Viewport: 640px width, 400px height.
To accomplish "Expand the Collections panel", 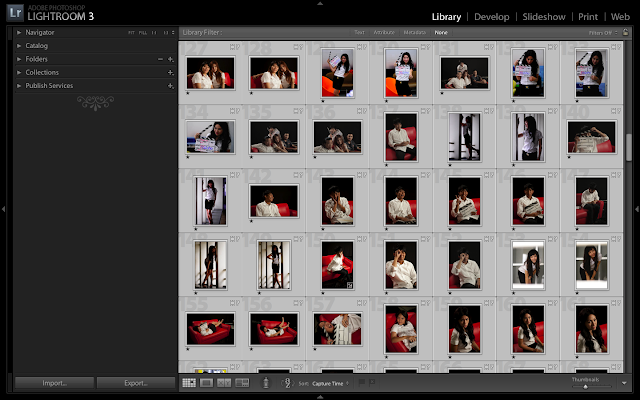I will click(x=19, y=72).
